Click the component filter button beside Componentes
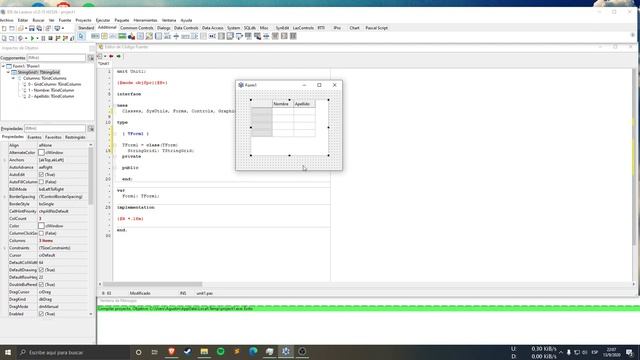The image size is (640, 360). coord(91,58)
